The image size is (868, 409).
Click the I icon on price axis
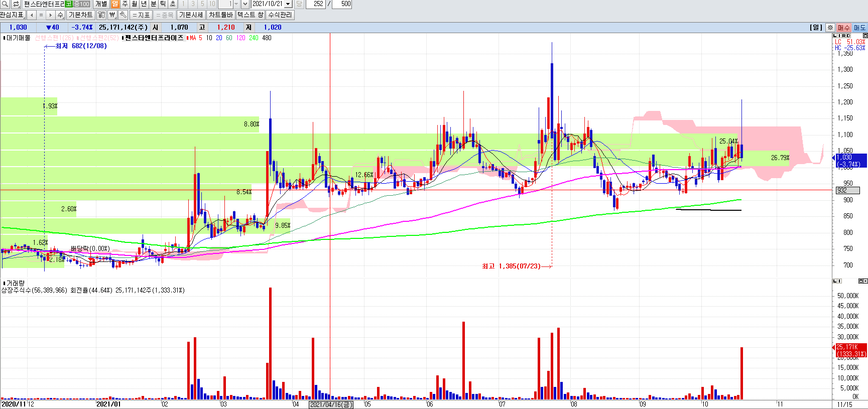tap(839, 36)
